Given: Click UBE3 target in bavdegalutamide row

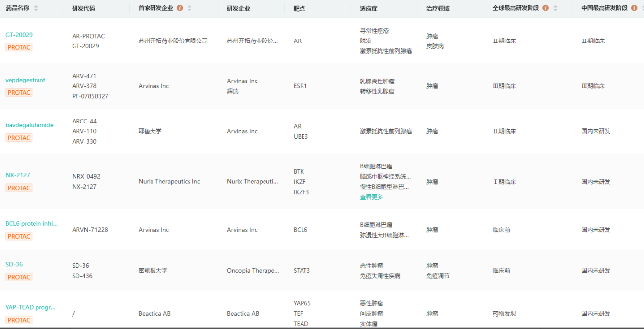Looking at the screenshot, I should 301,137.
